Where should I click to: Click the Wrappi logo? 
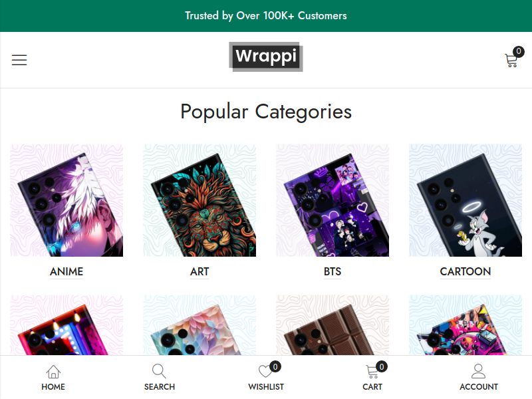[x=265, y=57]
